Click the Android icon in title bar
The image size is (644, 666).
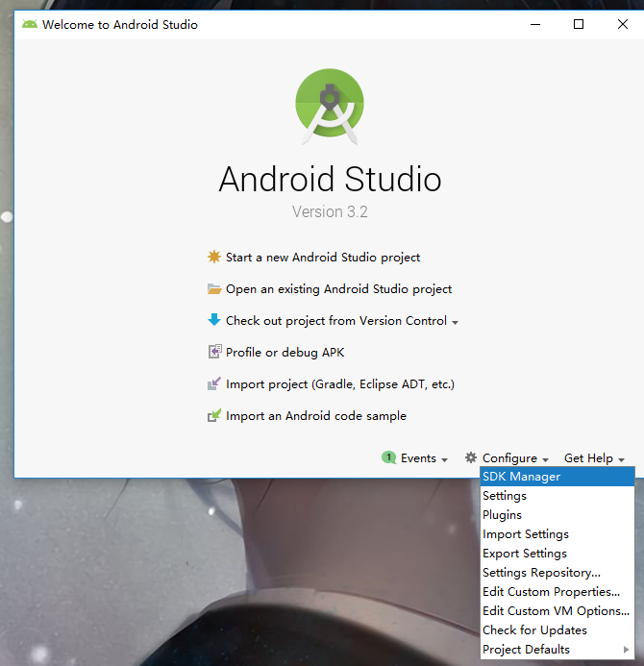click(30, 24)
